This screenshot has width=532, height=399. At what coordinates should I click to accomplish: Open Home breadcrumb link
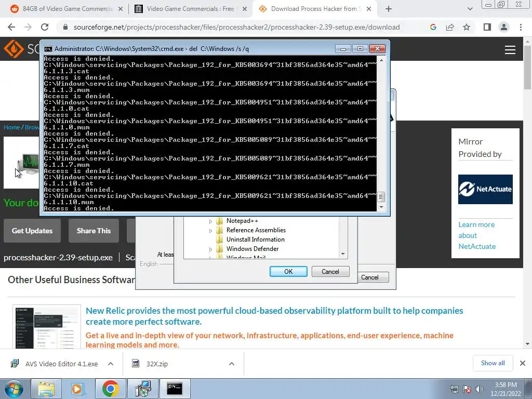12,127
